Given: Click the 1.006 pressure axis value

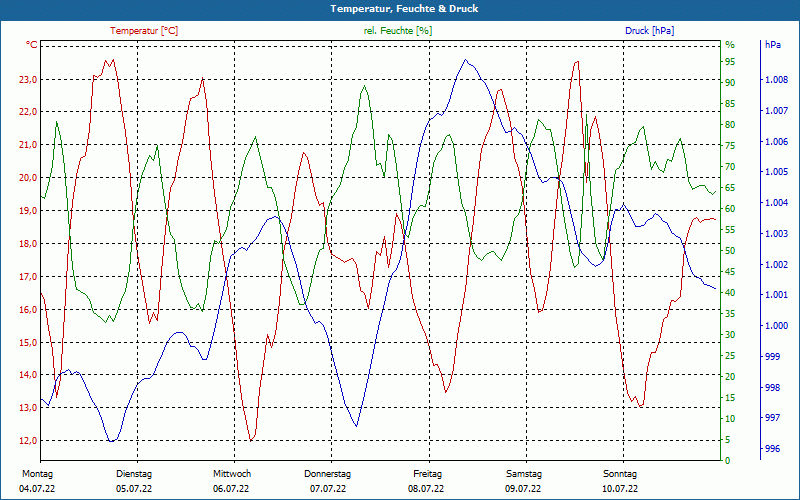Looking at the screenshot, I should point(777,141).
